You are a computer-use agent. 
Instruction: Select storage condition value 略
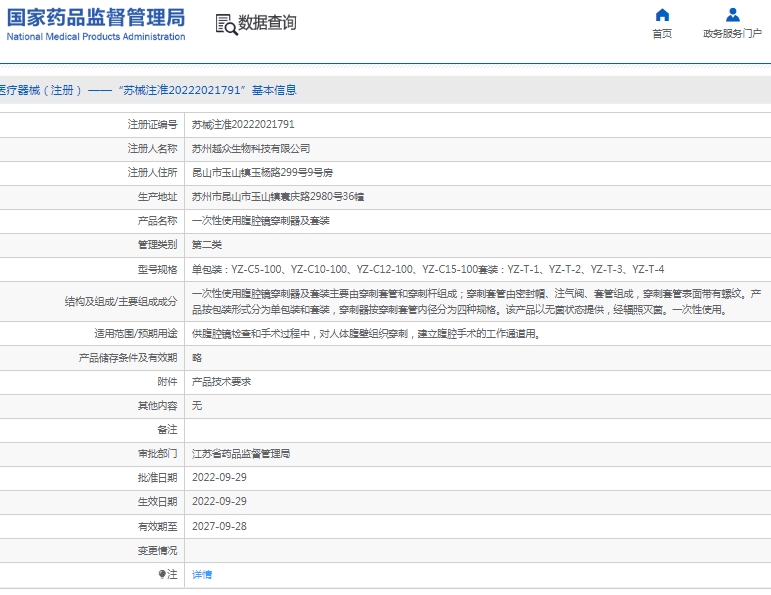tap(197, 358)
